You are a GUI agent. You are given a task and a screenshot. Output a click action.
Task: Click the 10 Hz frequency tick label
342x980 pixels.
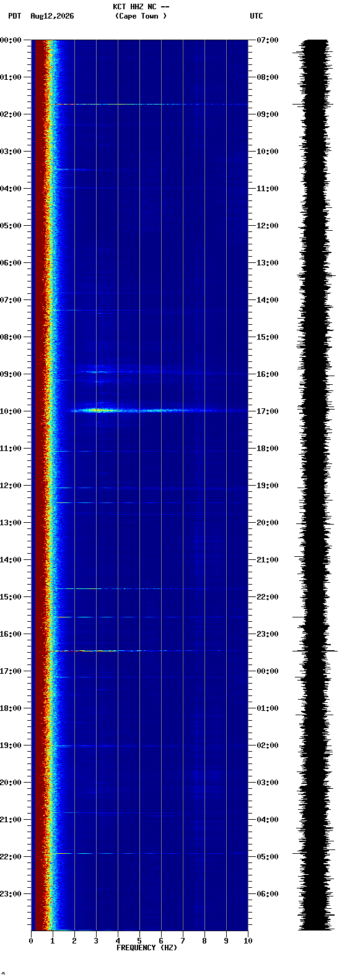point(248,941)
